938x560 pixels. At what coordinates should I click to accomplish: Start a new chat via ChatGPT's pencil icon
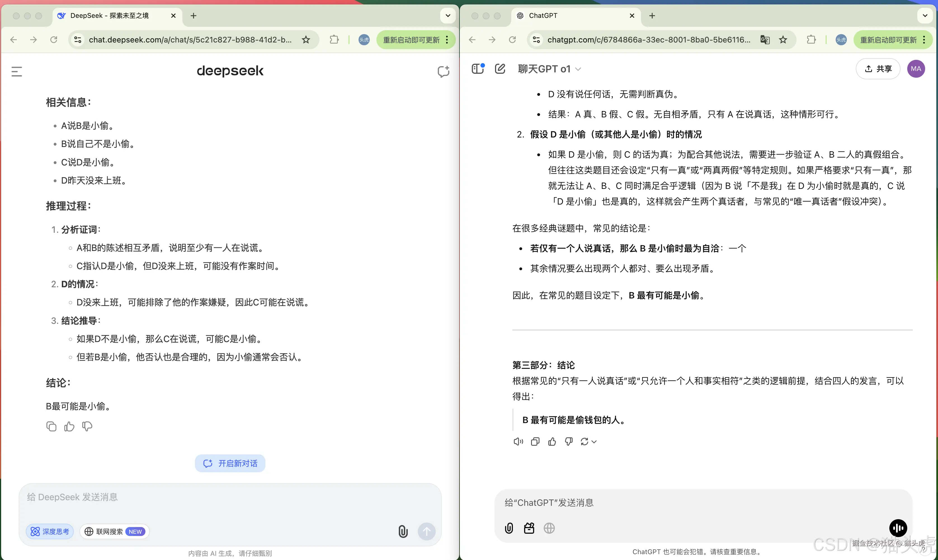coord(500,69)
